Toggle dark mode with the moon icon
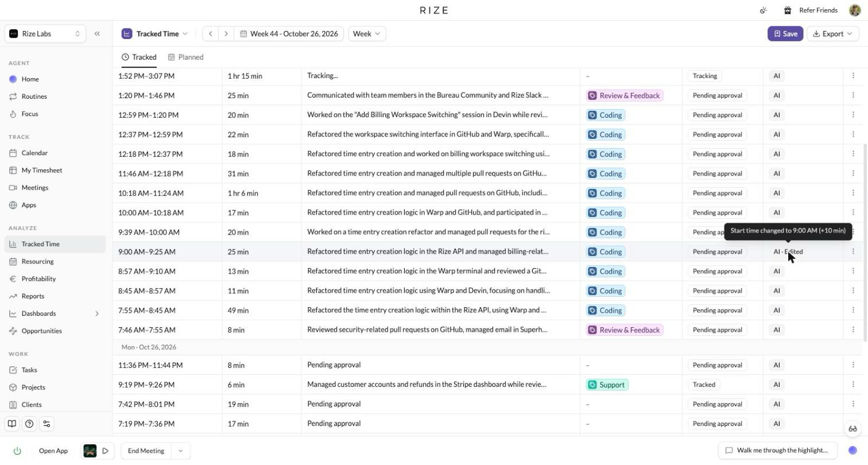 coord(764,10)
